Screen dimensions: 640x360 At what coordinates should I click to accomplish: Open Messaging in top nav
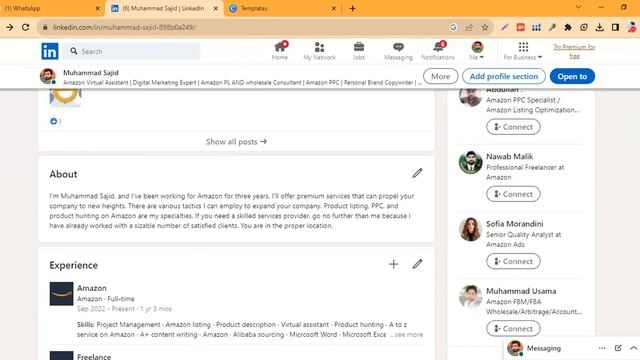(x=398, y=51)
